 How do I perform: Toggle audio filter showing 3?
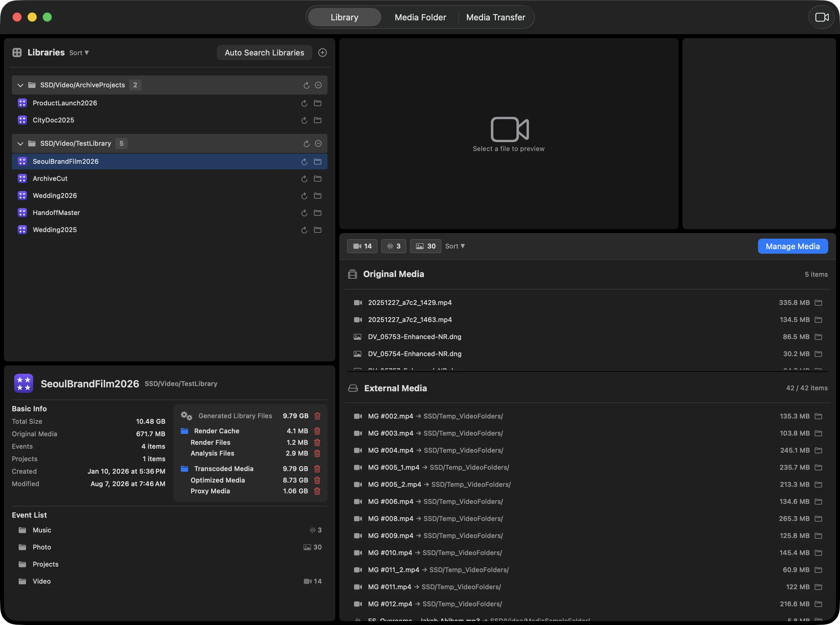393,246
